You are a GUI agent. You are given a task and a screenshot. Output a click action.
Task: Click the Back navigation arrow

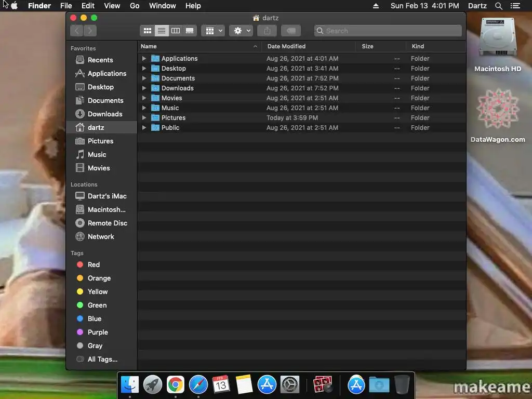pyautogui.click(x=77, y=31)
